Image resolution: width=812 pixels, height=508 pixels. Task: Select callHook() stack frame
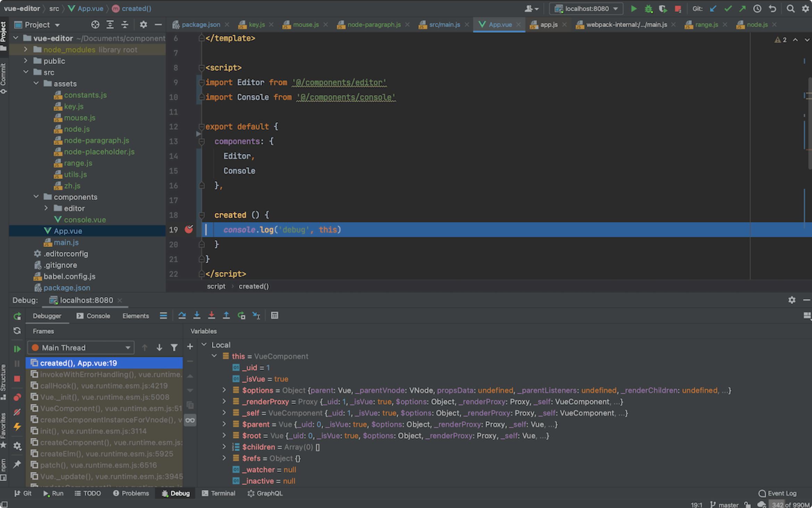(104, 386)
